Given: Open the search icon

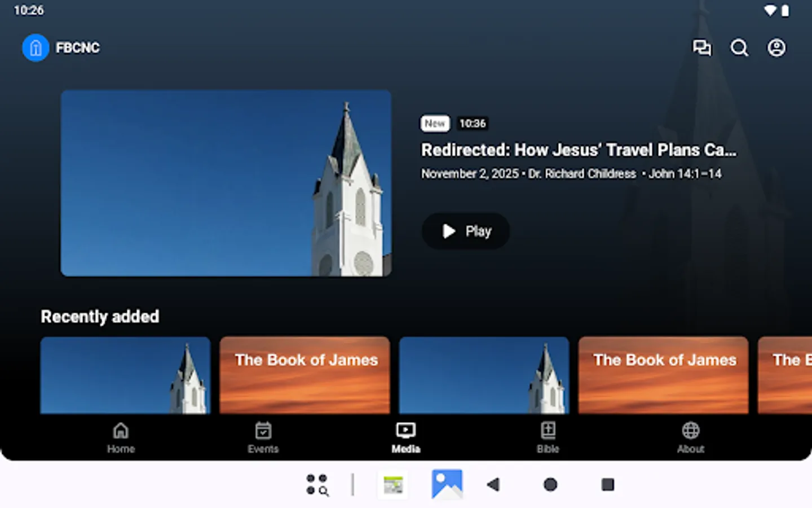Looking at the screenshot, I should pos(740,48).
